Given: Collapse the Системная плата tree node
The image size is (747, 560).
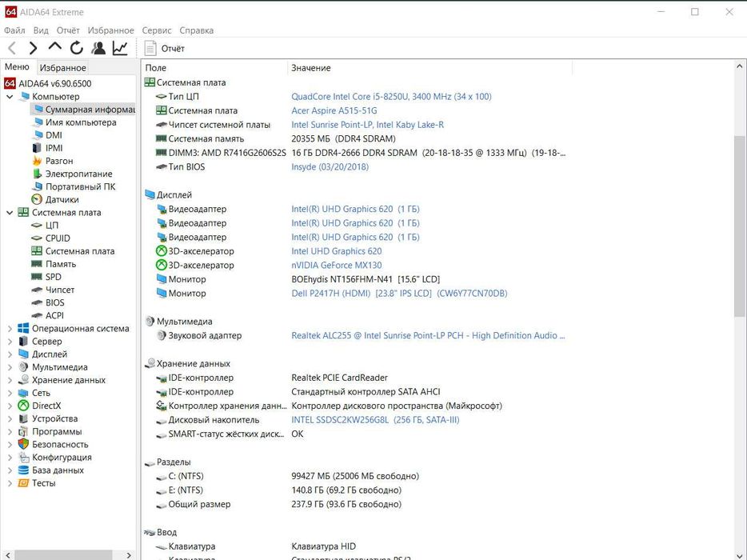Looking at the screenshot, I should (x=10, y=213).
